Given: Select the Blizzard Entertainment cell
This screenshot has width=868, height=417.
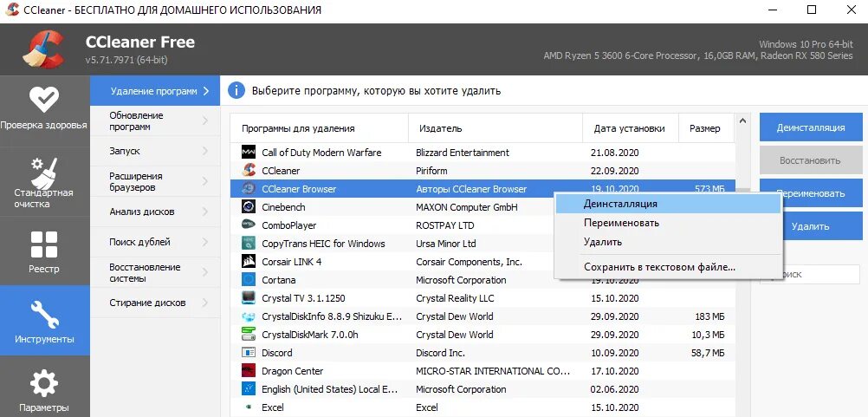Looking at the screenshot, I should click(x=463, y=153).
